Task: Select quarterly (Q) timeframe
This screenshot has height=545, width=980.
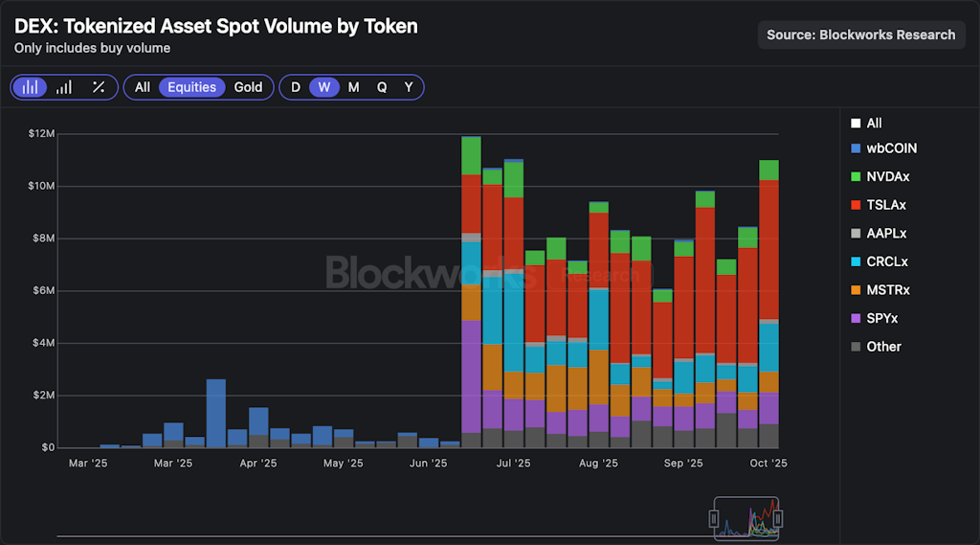Action: (x=382, y=87)
